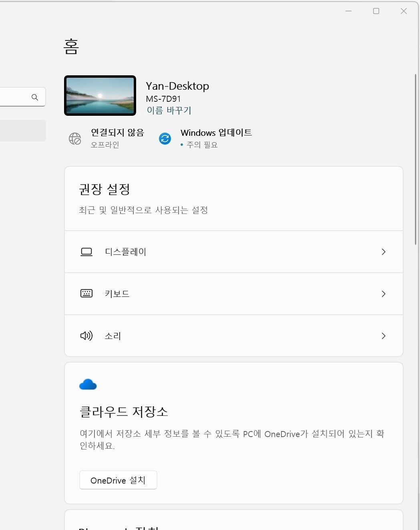Click the 'OneDrive 설치' button
Screen dimensions: 420x530
118,480
